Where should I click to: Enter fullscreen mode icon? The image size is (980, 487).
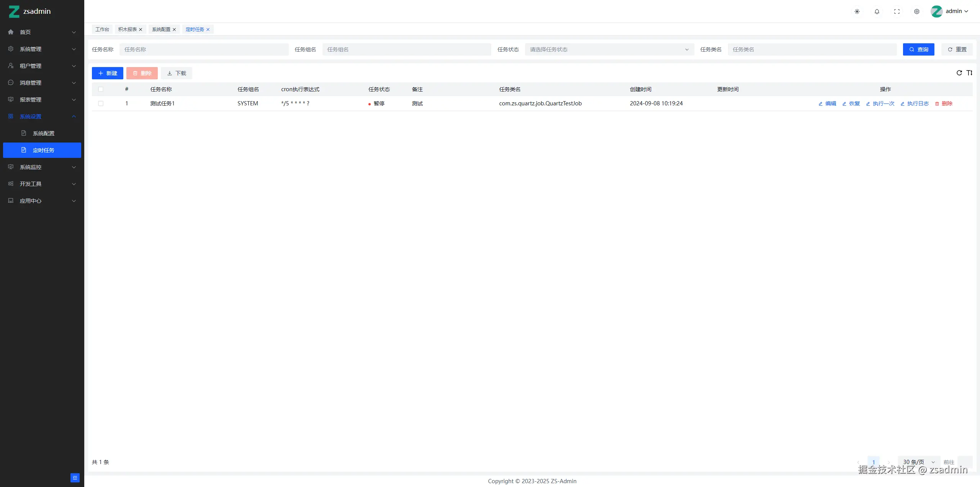point(897,11)
